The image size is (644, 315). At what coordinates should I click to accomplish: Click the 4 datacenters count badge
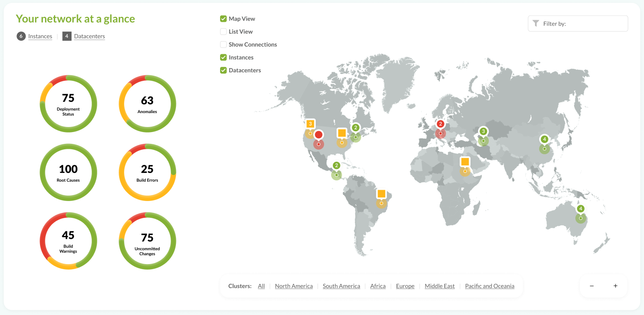(x=67, y=36)
